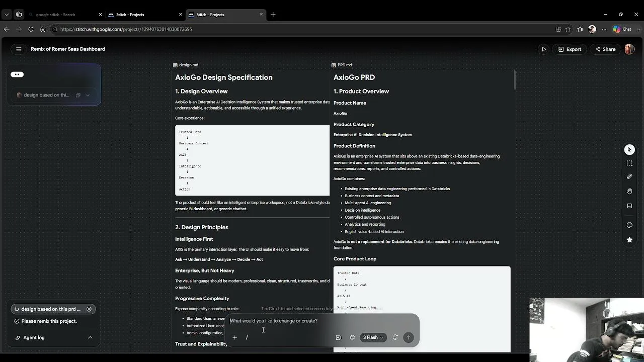Open the hamburger menu beside project title
Screen dimensions: 644x362
click(19, 49)
